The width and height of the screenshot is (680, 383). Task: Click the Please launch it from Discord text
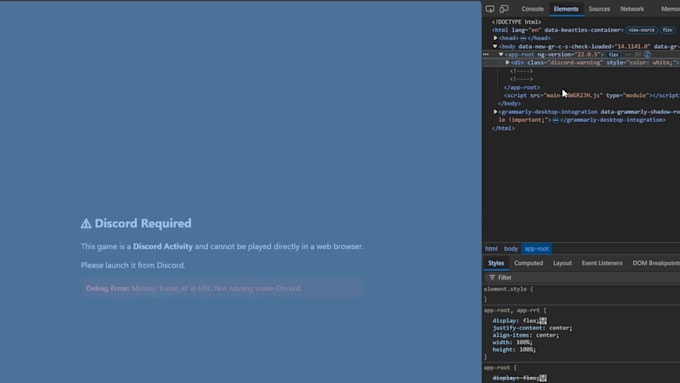point(133,265)
